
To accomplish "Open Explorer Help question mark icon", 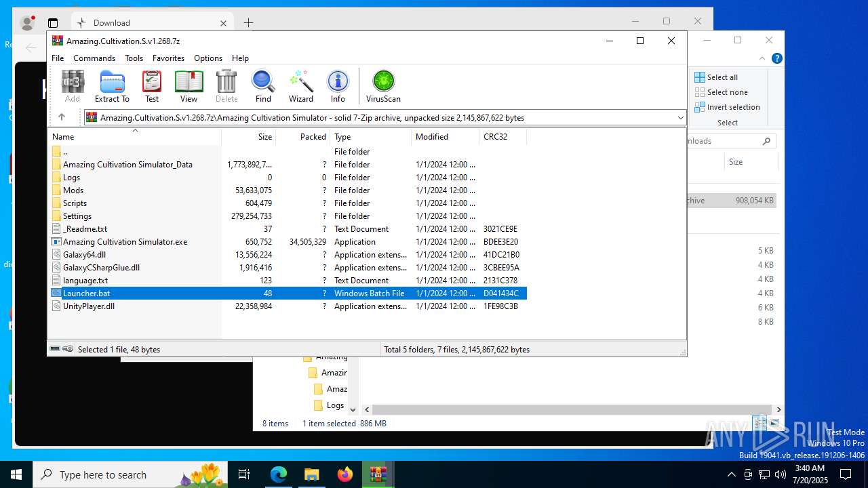I will [x=777, y=58].
